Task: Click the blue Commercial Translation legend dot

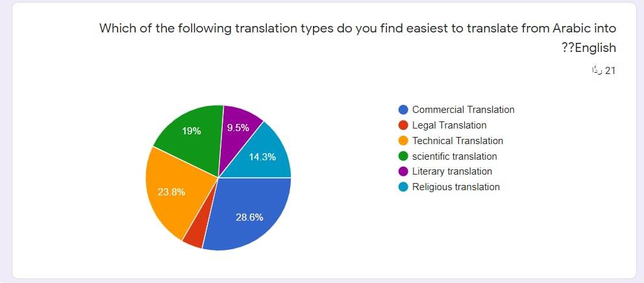Action: click(403, 110)
